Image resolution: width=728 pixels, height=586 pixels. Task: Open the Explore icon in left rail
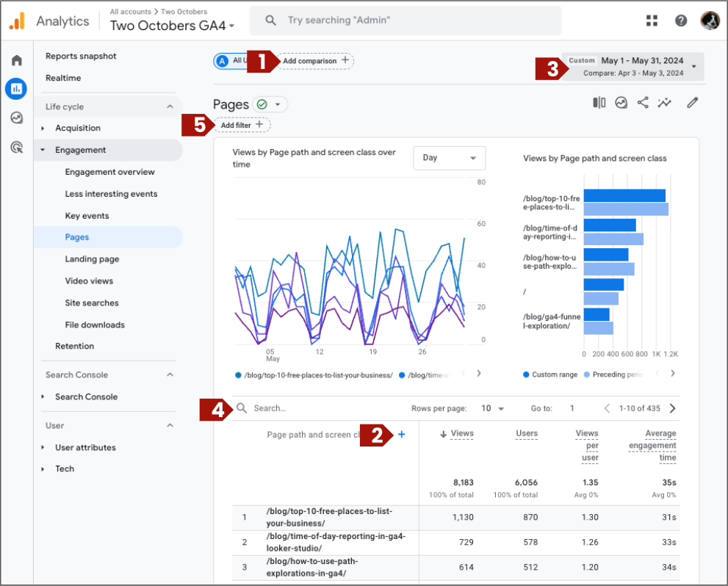(17, 117)
